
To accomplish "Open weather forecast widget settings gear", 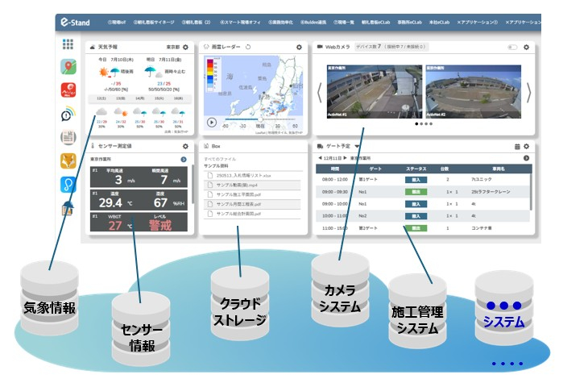I will [x=186, y=48].
